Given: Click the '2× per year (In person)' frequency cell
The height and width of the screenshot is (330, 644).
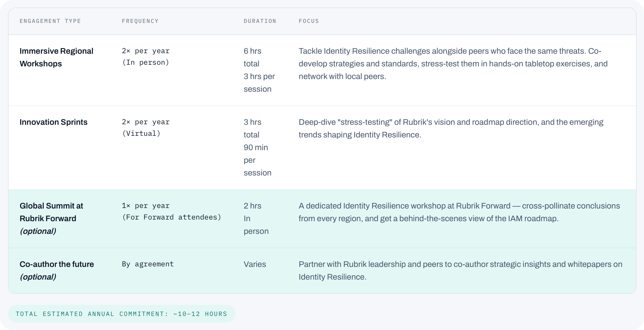Looking at the screenshot, I should click(146, 57).
